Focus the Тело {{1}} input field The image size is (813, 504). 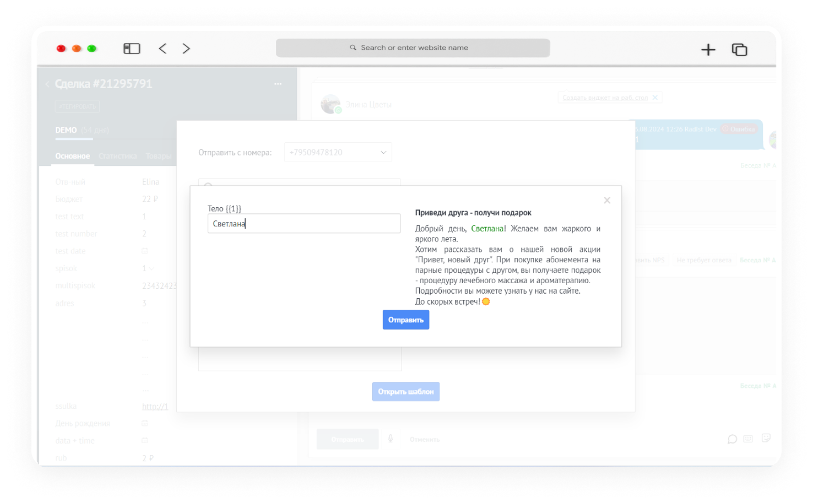tap(304, 223)
